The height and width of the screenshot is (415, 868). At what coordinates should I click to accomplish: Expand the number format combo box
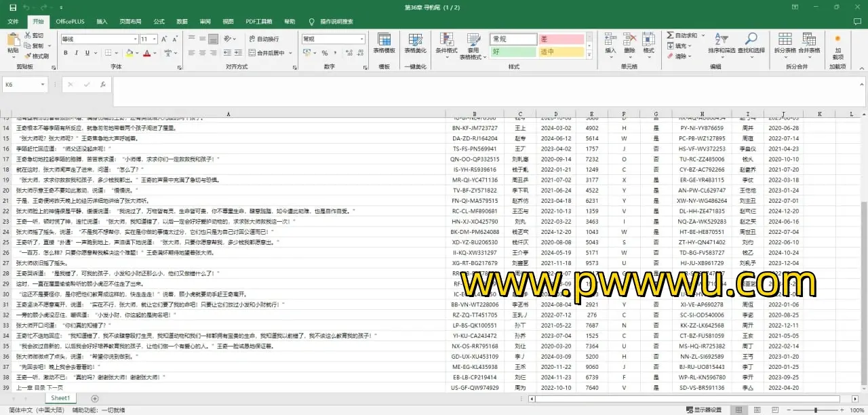click(361, 39)
